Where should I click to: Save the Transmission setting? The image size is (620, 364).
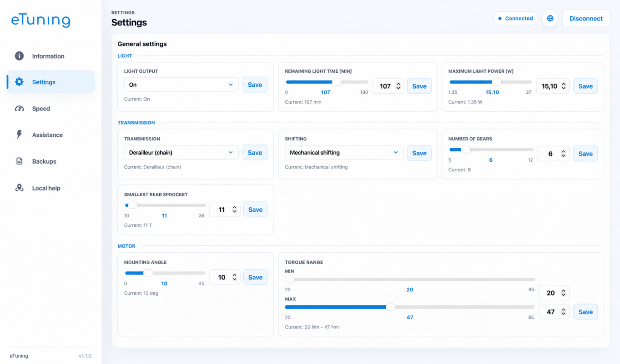pyautogui.click(x=255, y=153)
